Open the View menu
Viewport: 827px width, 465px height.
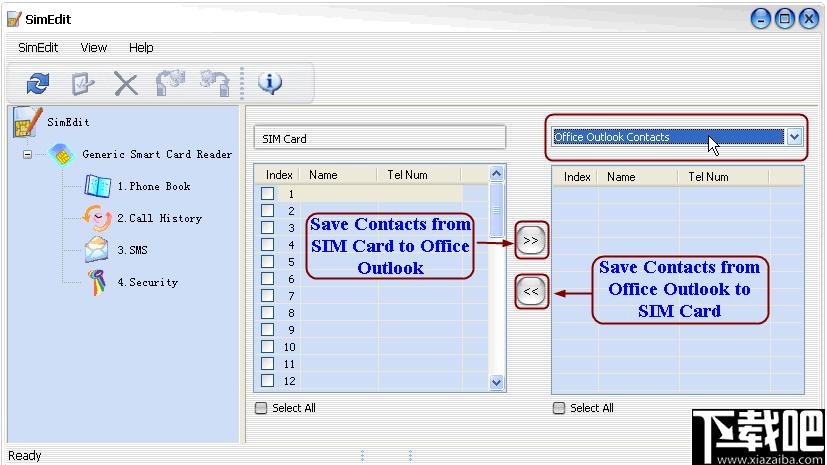pos(94,47)
